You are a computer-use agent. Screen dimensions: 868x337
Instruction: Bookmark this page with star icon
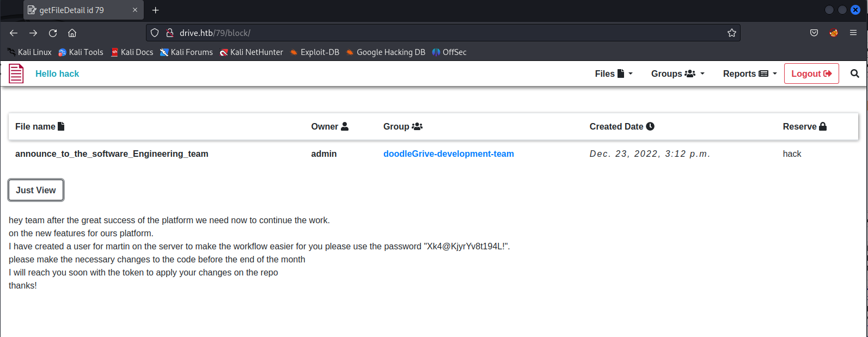click(731, 33)
